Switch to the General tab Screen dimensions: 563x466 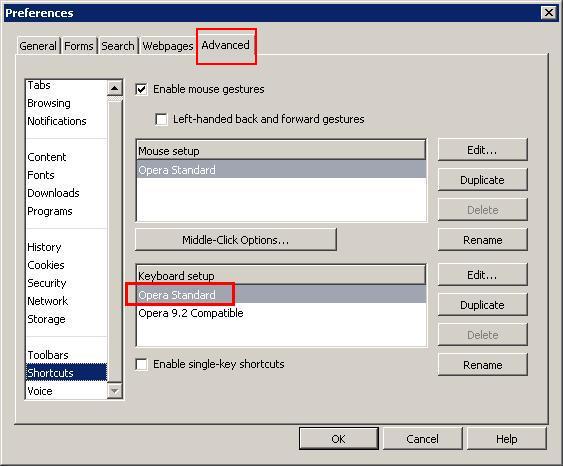point(38,46)
